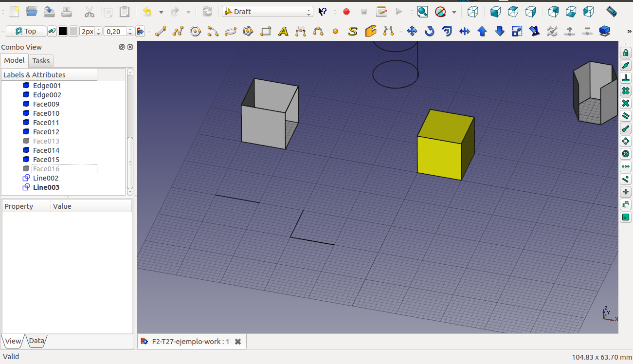Select the Draft Circle tool
The width and height of the screenshot is (633, 364).
[x=196, y=32]
